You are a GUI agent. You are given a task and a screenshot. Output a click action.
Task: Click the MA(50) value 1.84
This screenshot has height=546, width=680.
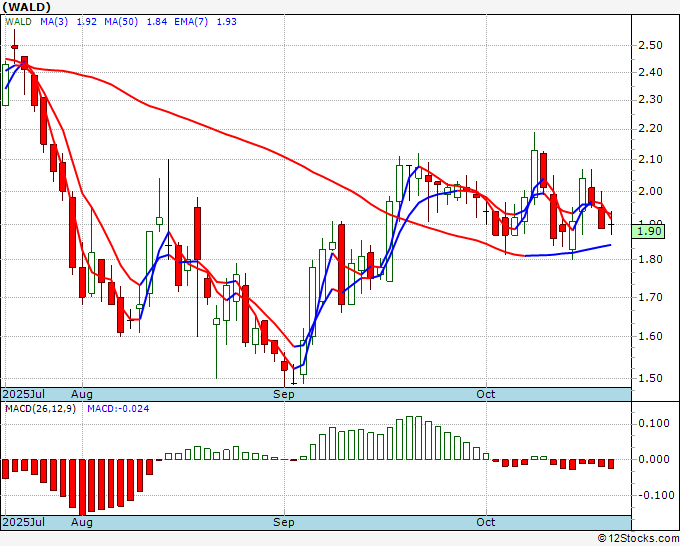157,22
